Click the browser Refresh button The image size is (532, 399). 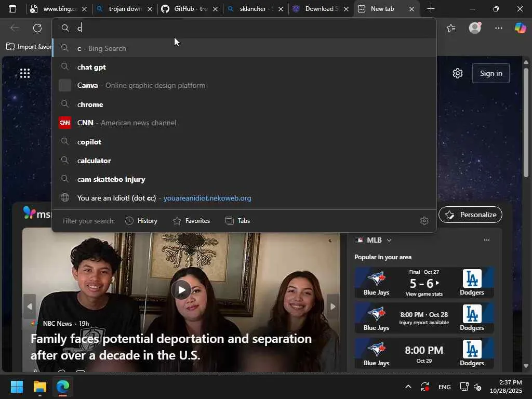click(37, 28)
